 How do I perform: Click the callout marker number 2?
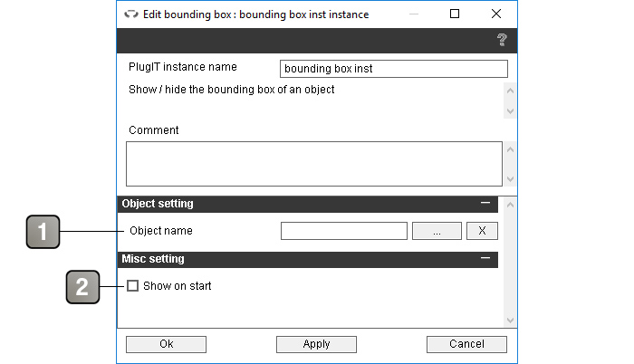coord(82,287)
